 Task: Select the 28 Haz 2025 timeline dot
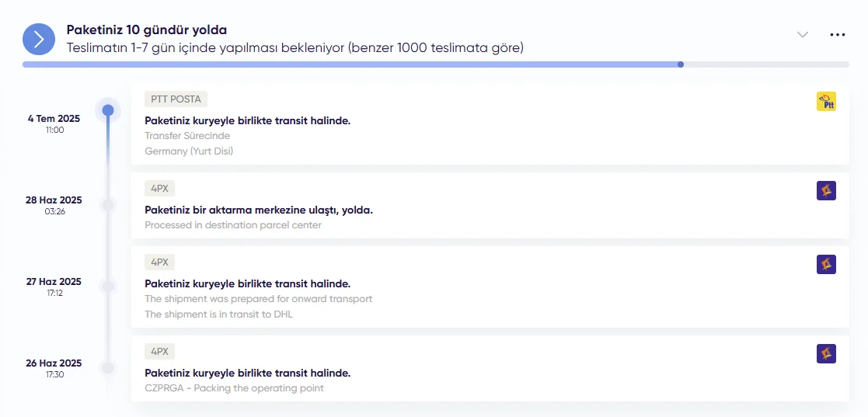tap(108, 204)
